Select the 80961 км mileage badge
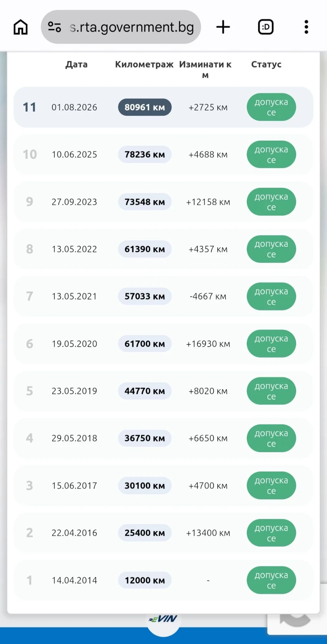This screenshot has height=644, width=327. (x=145, y=107)
